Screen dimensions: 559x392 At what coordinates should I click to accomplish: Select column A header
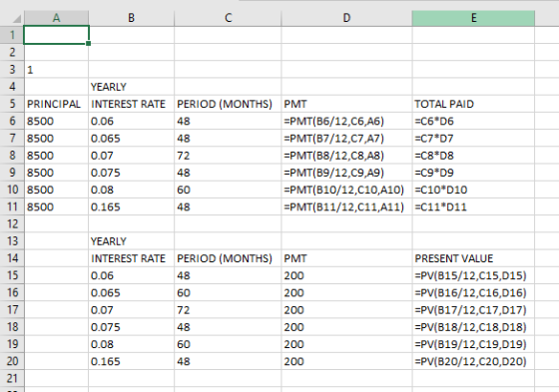(x=56, y=18)
